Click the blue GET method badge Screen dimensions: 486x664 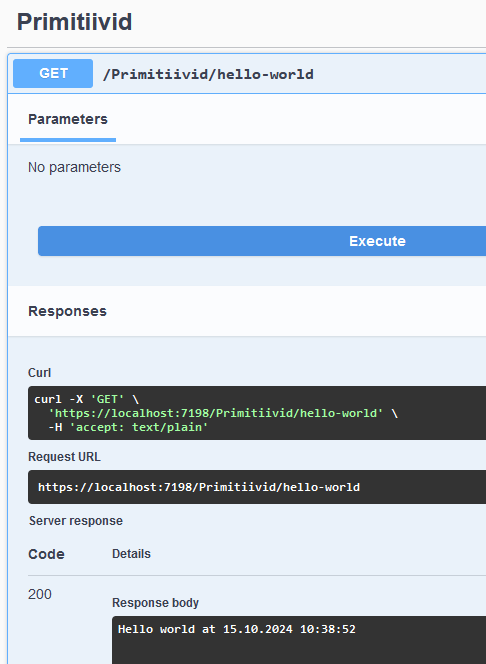pos(53,74)
